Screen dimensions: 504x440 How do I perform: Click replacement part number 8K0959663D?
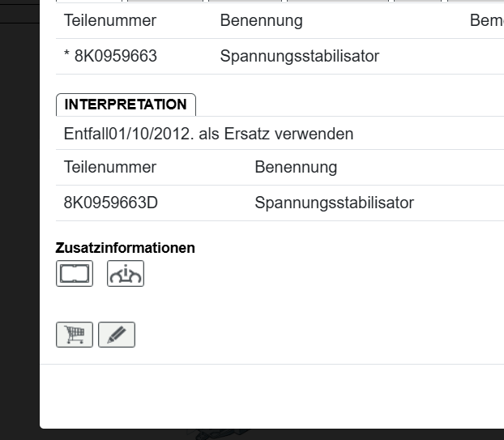click(110, 203)
